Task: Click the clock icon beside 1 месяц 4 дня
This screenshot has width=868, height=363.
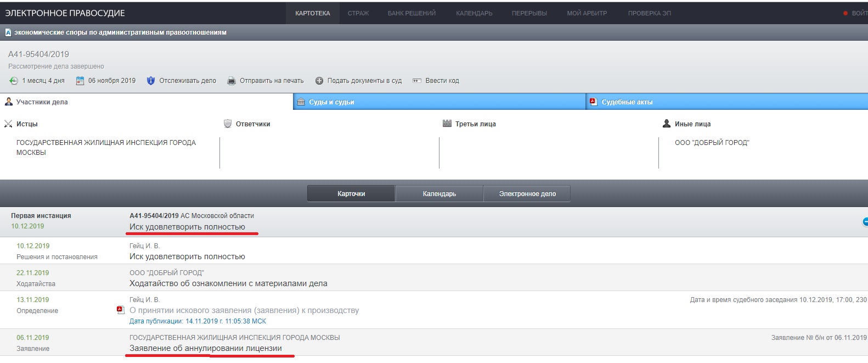Action: [14, 81]
